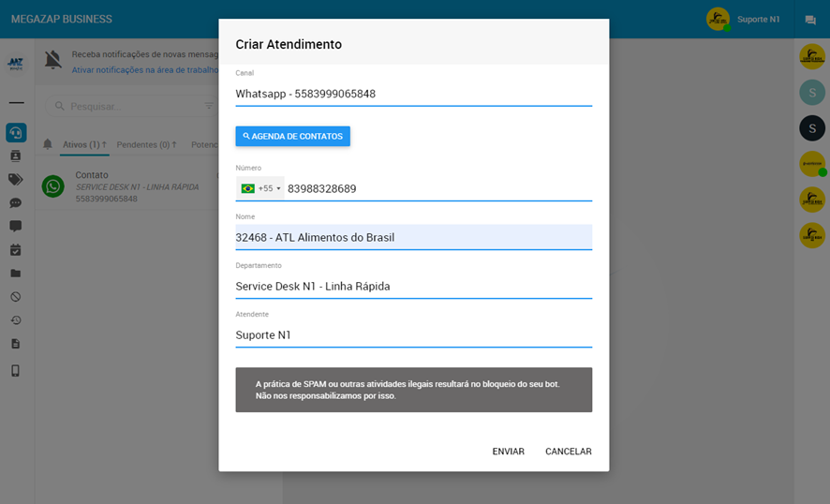Open the Canal Whatsapp dropdown
Screen dimensions: 830x504
coord(413,94)
